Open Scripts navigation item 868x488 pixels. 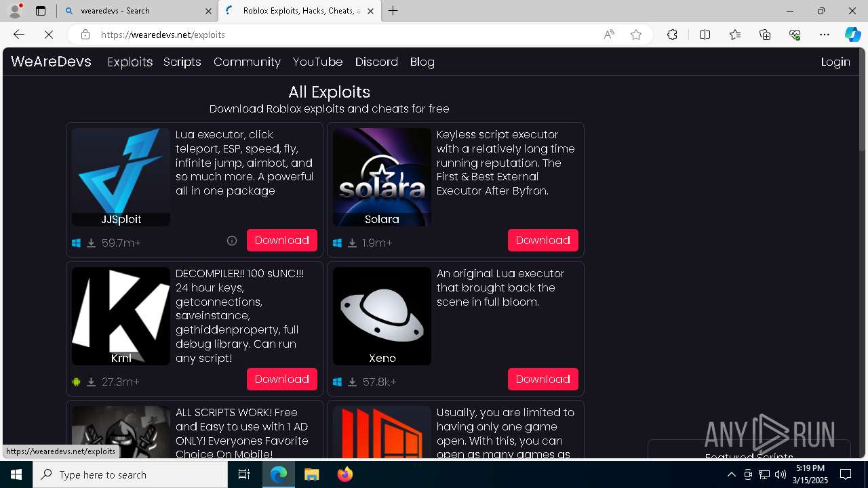pos(182,62)
